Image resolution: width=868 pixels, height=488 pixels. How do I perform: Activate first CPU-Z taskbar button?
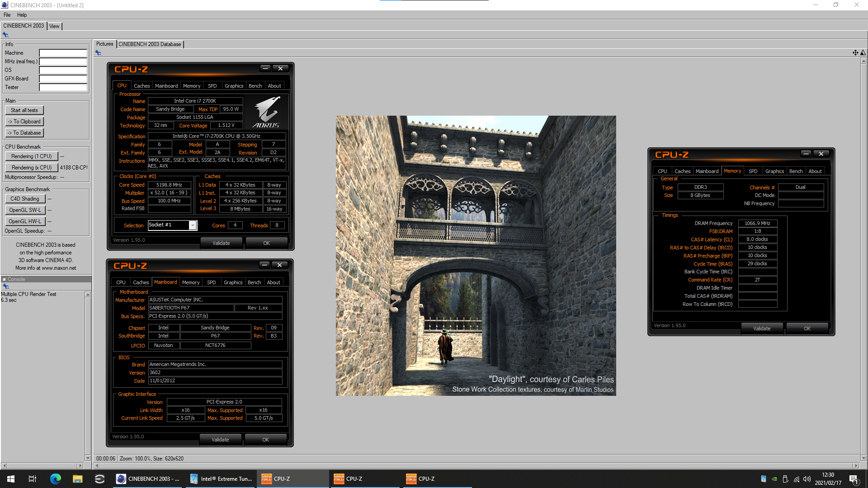click(x=293, y=479)
